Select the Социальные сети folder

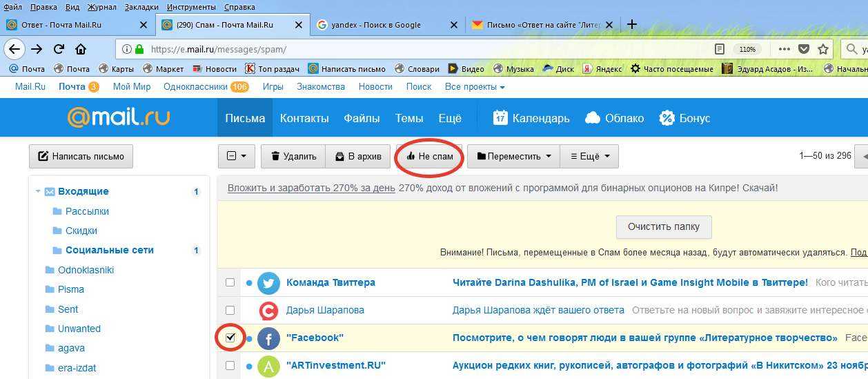(110, 250)
